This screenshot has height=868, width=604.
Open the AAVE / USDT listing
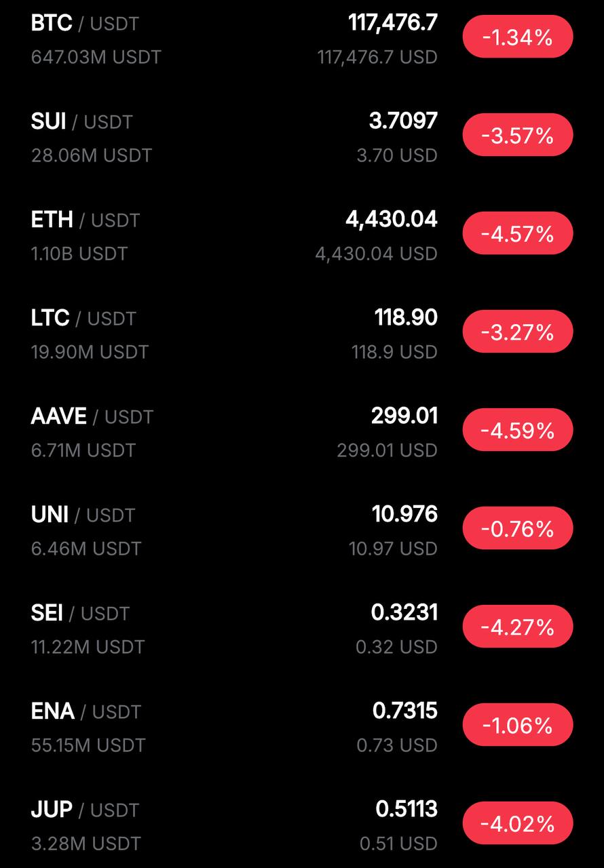click(302, 433)
